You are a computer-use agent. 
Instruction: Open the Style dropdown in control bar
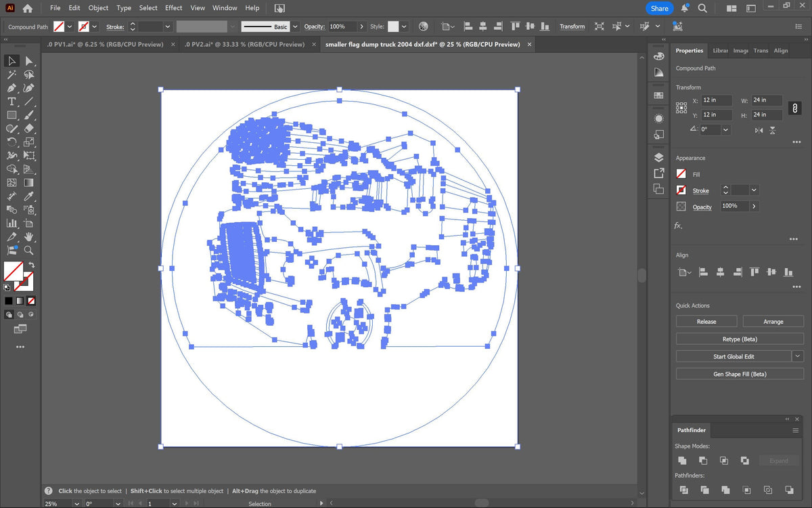click(x=404, y=26)
